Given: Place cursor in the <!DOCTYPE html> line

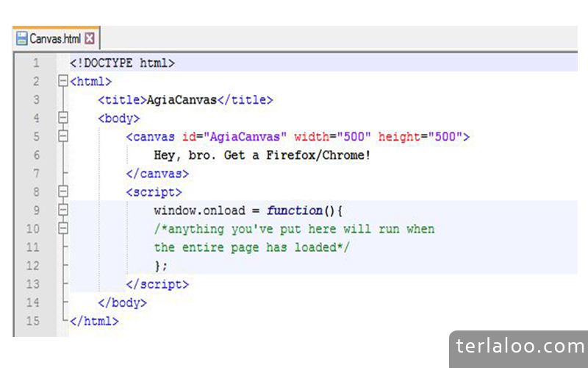Looking at the screenshot, I should point(122,63).
